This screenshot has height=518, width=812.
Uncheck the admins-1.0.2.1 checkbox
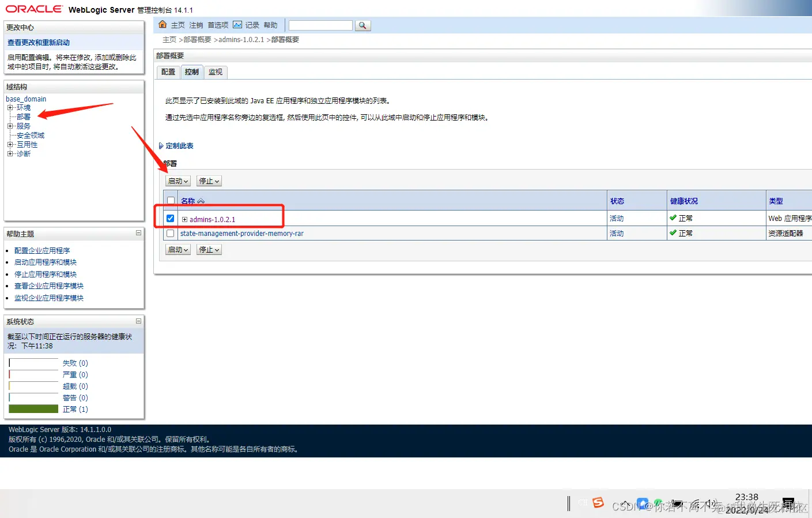point(170,219)
